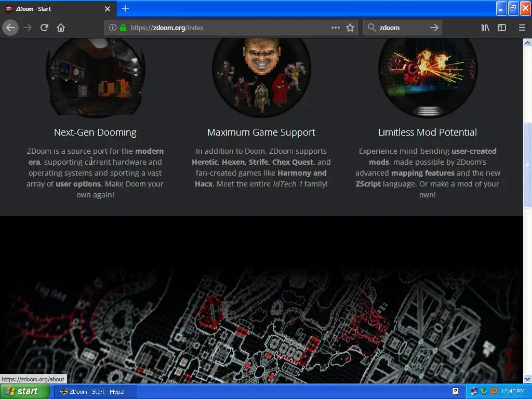The height and width of the screenshot is (399, 532).
Task: Click the automap level image
Action: click(261, 300)
